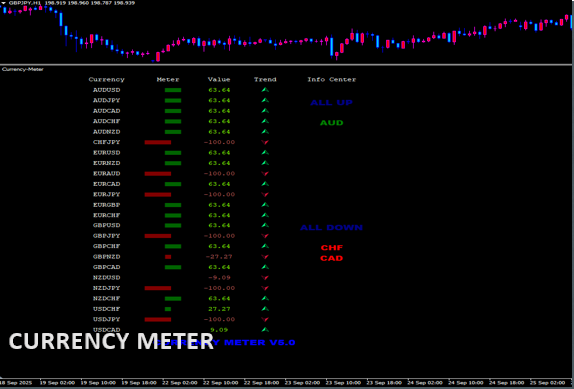This screenshot has width=574, height=389.
Task: Click the red CAD label under ALL DOWN
Action: (x=332, y=258)
